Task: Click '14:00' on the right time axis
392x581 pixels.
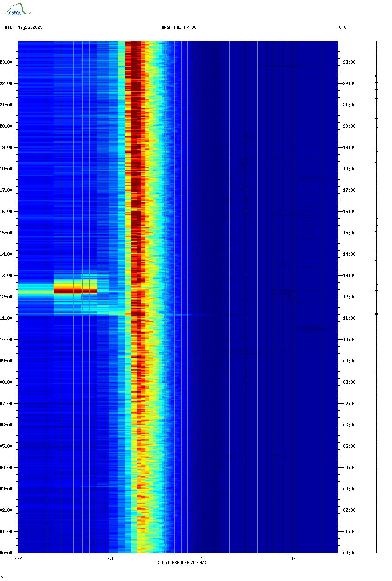Action: [x=349, y=254]
